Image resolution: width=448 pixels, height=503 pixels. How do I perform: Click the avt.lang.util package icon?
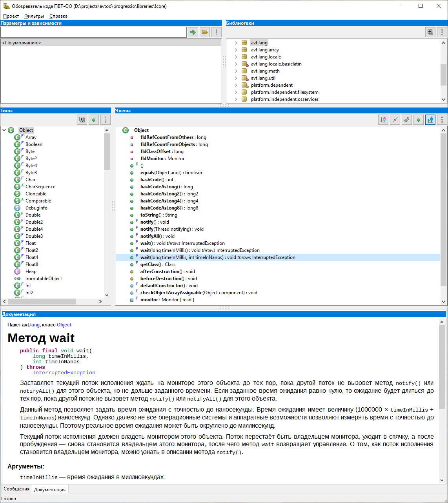click(x=245, y=78)
